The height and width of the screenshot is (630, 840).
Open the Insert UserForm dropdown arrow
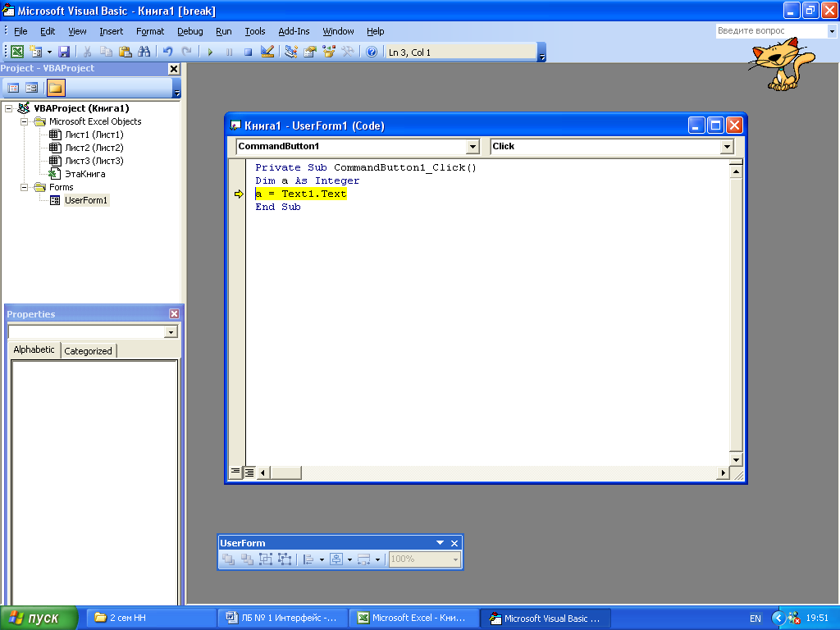(49, 52)
